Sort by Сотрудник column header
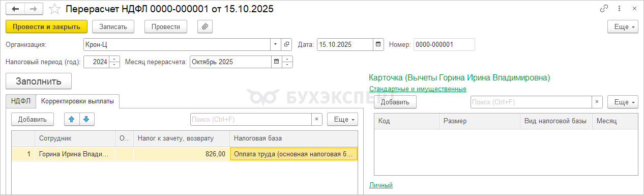The width and height of the screenshot is (644, 195). coord(75,138)
